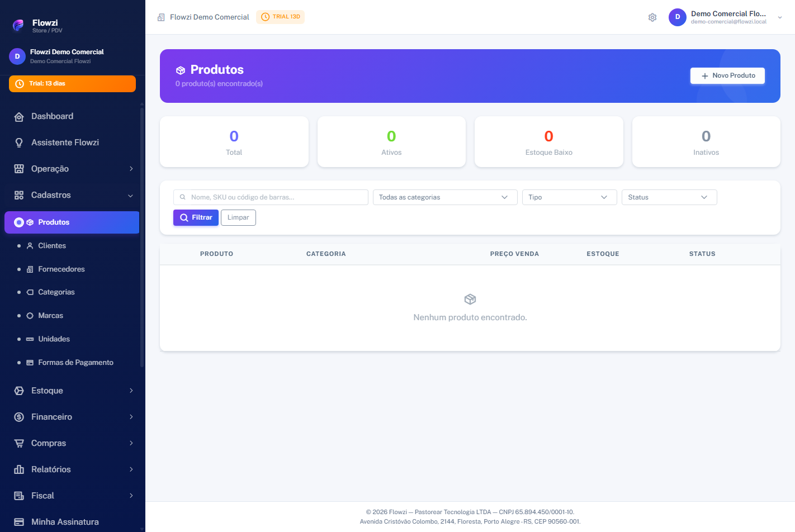The width and height of the screenshot is (795, 532).
Task: Click the PREÇO VENDA column header
Action: click(x=514, y=254)
